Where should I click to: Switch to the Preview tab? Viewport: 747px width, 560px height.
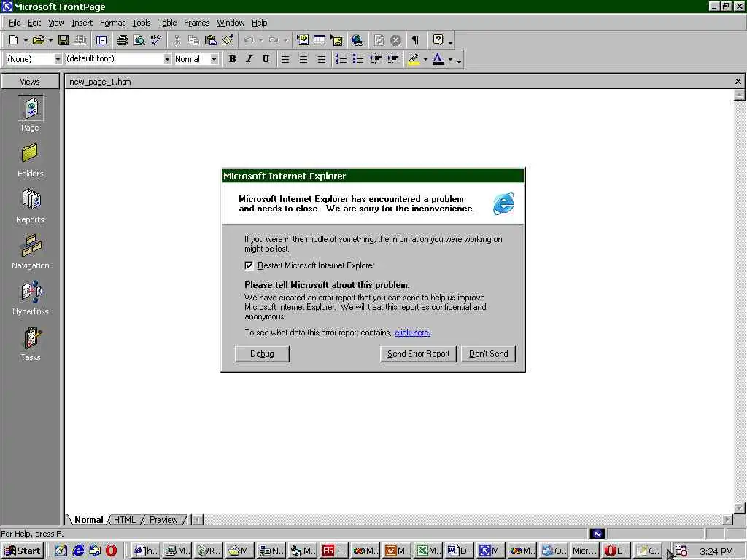[x=163, y=519]
